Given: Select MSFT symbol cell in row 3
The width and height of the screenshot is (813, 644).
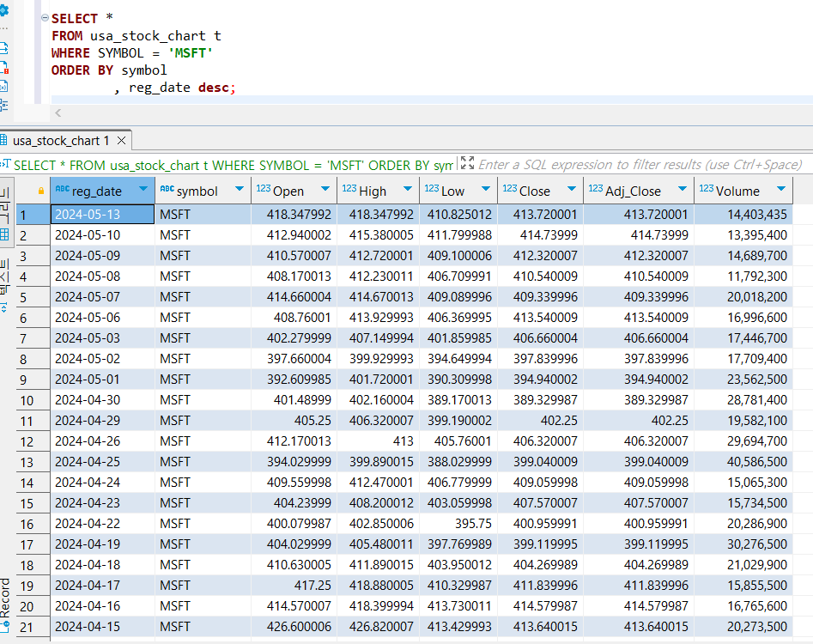Looking at the screenshot, I should pos(203,256).
